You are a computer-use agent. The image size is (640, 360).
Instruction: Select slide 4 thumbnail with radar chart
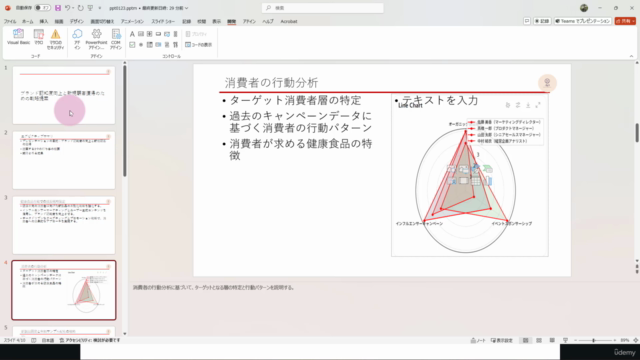click(x=64, y=290)
